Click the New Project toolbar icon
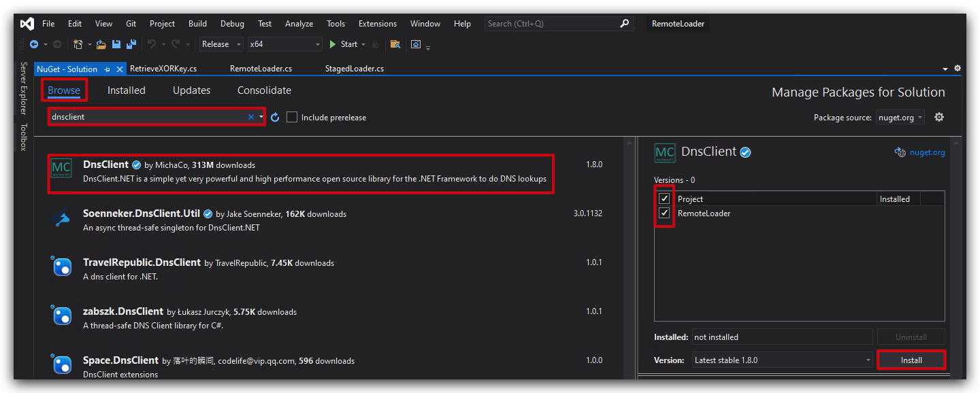The width and height of the screenshot is (980, 393). (x=78, y=44)
